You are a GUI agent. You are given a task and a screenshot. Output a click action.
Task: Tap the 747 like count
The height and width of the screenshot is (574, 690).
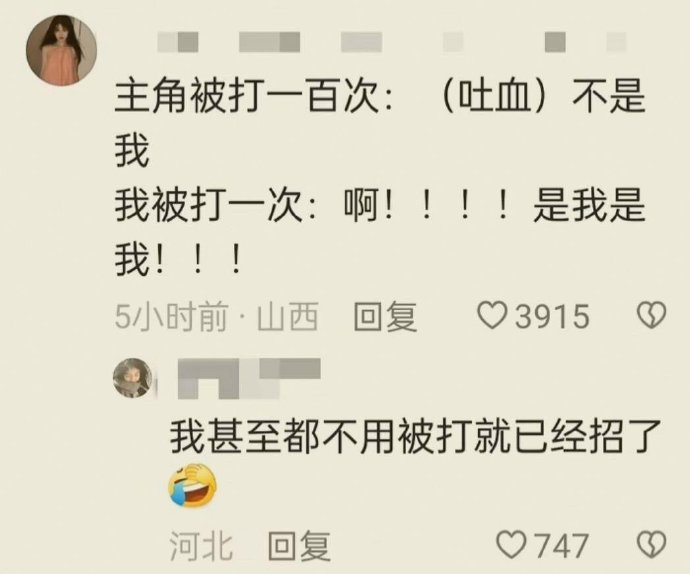tap(562, 545)
